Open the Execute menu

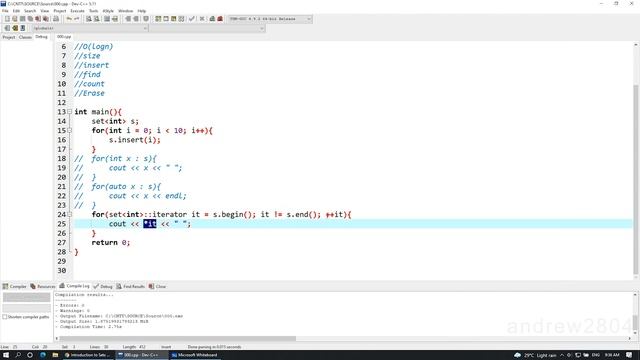click(77, 11)
